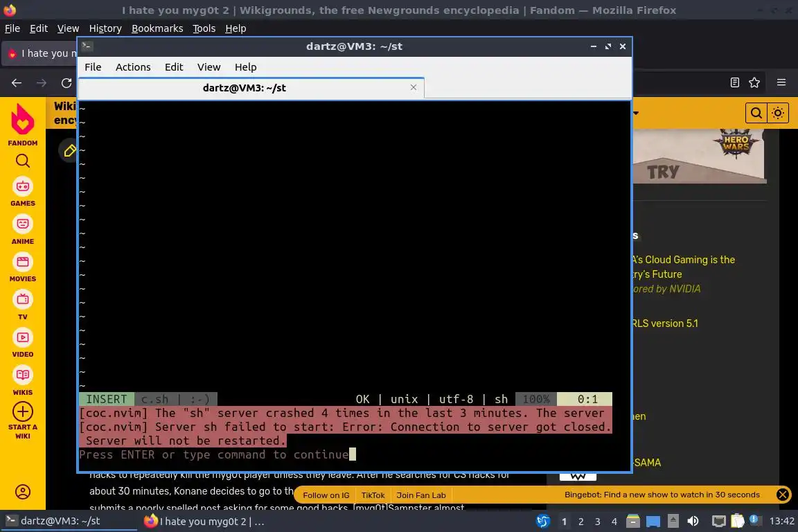
Task: Bookmark this page with the star icon
Action: (754, 82)
